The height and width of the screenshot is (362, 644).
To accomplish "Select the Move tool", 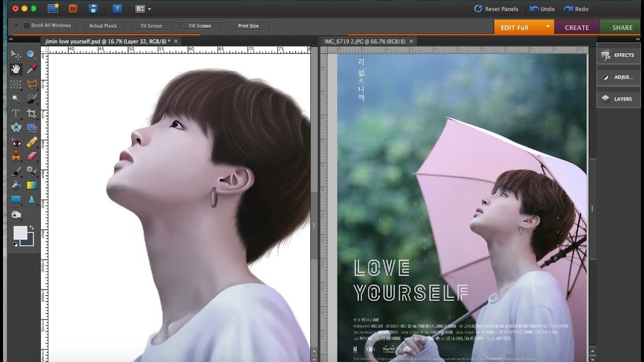I will pos(16,55).
